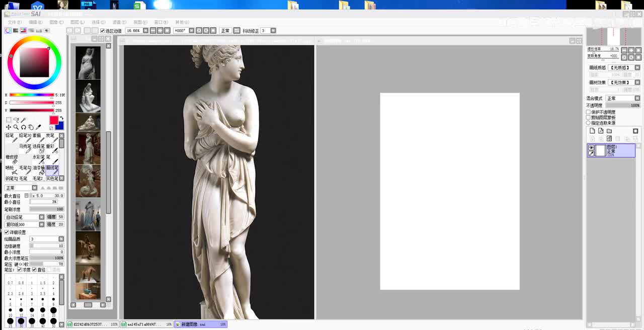Enable 指定选取来源 selection source
This screenshot has height=330, width=644.
(588, 123)
